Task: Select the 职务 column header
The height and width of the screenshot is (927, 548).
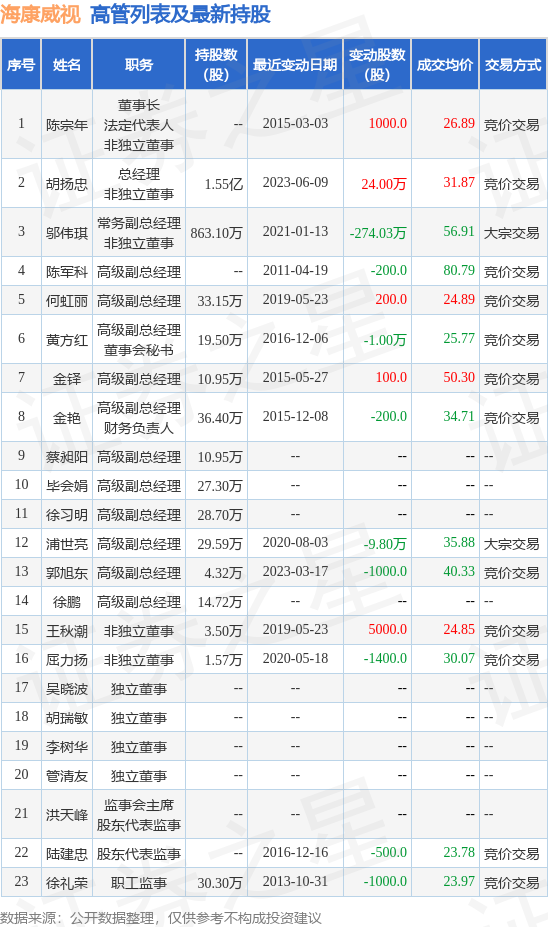Action: click(139, 64)
